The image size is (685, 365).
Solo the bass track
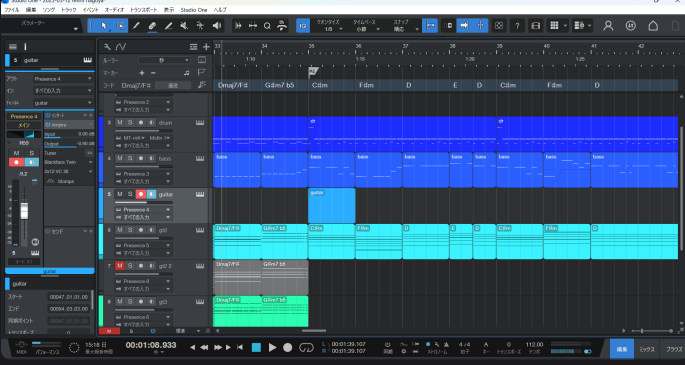(x=130, y=158)
